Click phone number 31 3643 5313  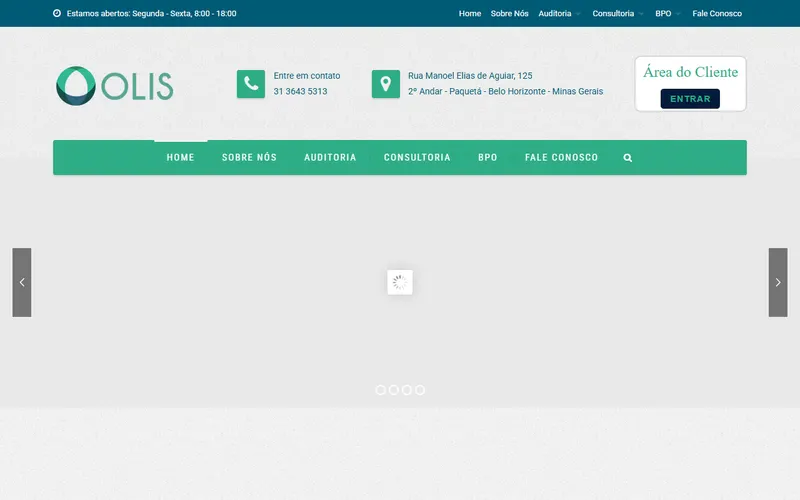click(x=301, y=91)
